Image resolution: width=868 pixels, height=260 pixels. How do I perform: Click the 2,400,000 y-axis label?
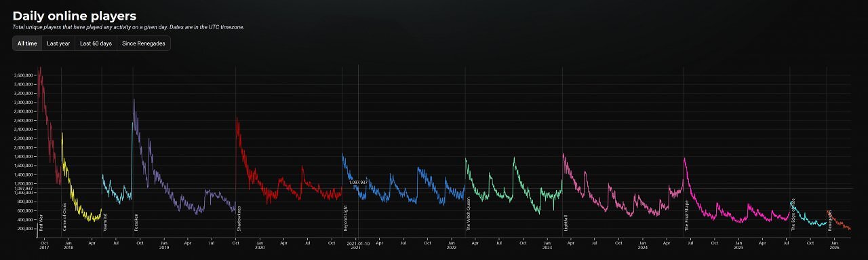[x=23, y=130]
